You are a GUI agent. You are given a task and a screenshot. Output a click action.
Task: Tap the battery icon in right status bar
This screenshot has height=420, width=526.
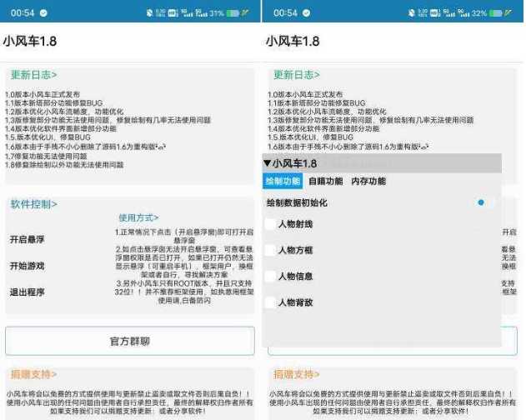coord(501,13)
